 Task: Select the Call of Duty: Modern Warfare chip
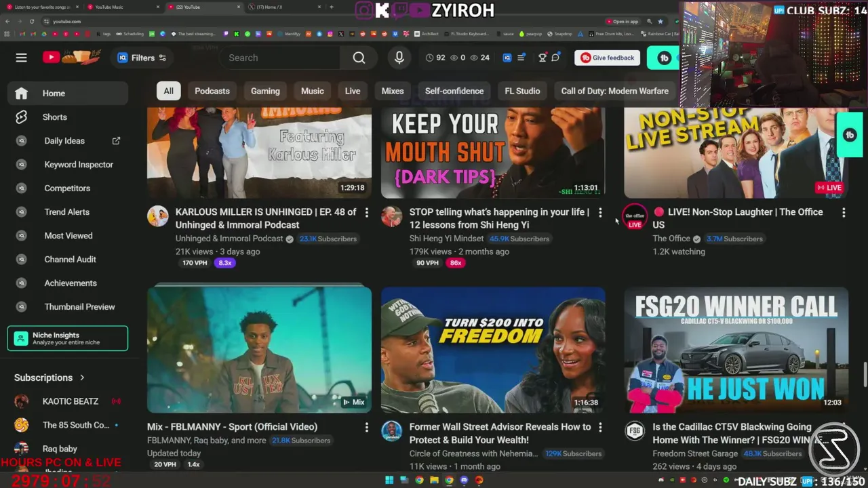pos(614,91)
